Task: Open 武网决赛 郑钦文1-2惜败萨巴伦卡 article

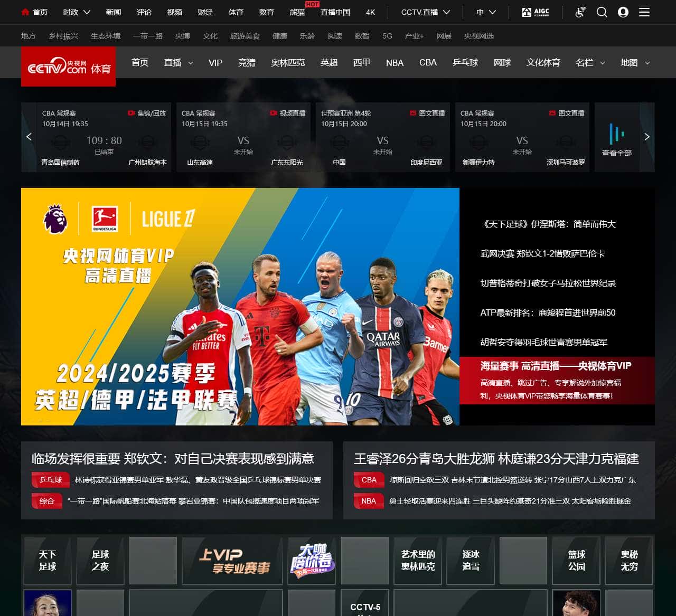Action: click(542, 254)
